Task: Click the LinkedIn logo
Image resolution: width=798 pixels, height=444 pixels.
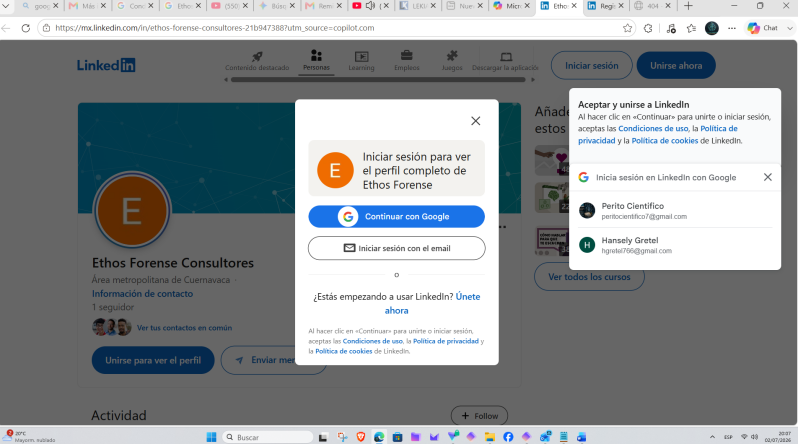Action: 106,65
